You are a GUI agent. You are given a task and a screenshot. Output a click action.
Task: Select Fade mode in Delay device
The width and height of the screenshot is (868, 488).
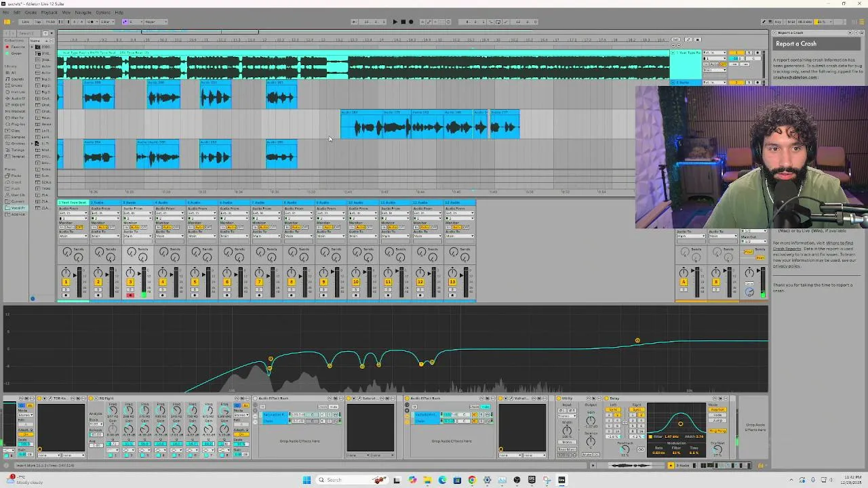coord(717,415)
